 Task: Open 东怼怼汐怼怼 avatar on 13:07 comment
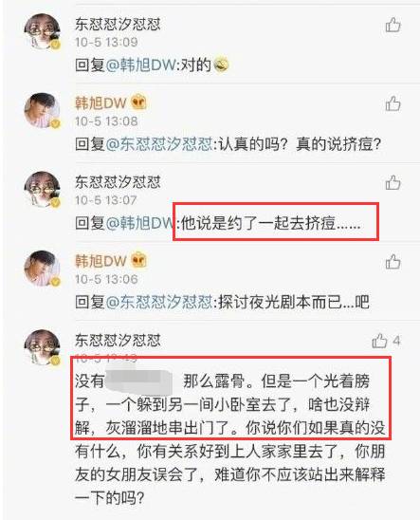pyautogui.click(x=43, y=190)
